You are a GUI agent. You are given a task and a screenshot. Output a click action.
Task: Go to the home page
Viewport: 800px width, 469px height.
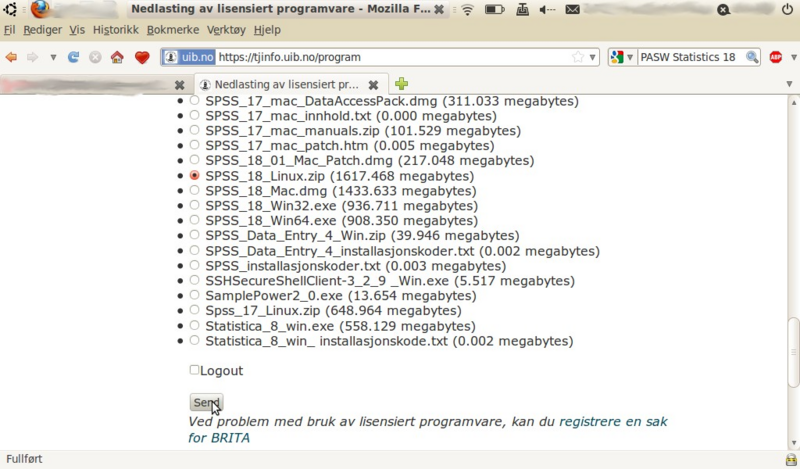pos(117,57)
